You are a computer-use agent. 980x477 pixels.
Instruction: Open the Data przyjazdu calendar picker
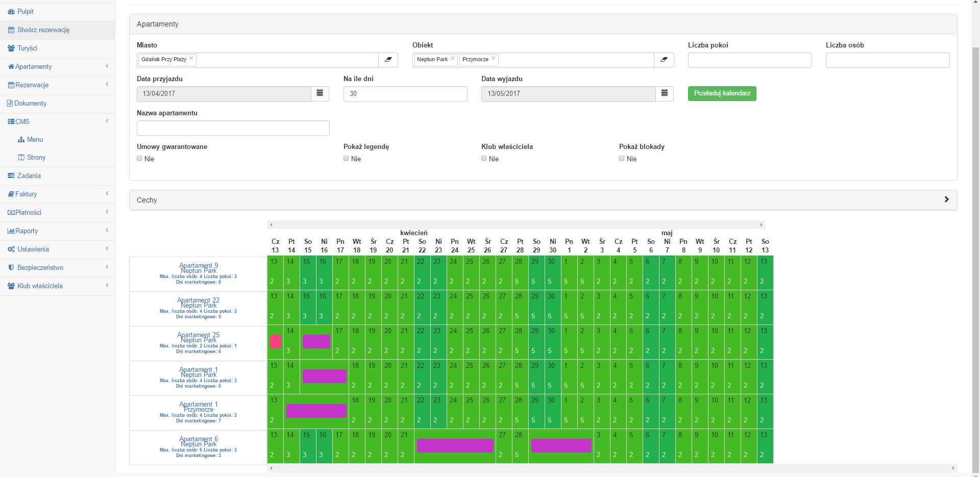point(320,93)
